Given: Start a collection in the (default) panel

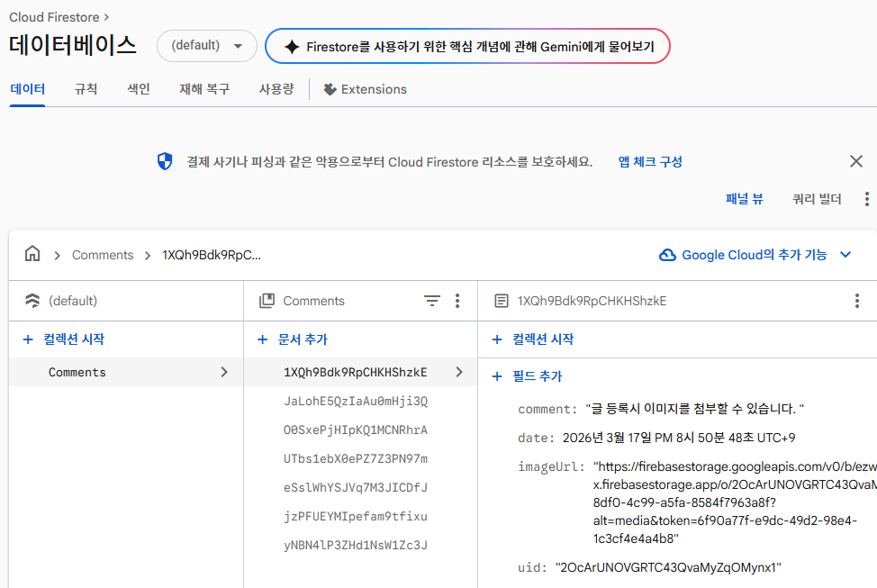Looking at the screenshot, I should pyautogui.click(x=64, y=339).
